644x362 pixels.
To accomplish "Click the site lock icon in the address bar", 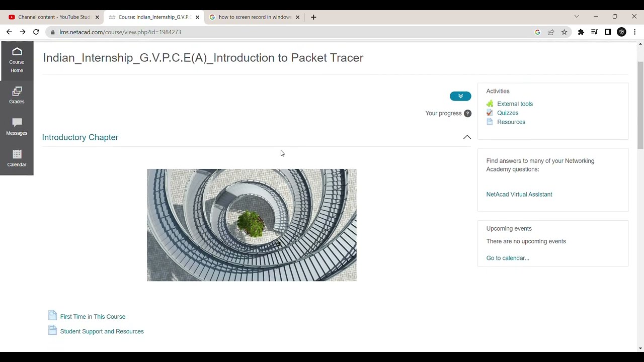I will point(53,32).
